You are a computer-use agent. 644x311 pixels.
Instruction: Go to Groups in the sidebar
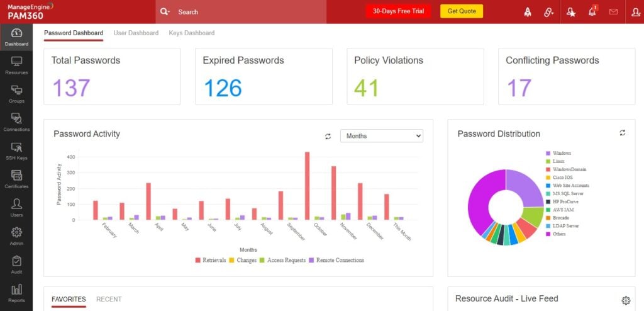click(x=16, y=94)
